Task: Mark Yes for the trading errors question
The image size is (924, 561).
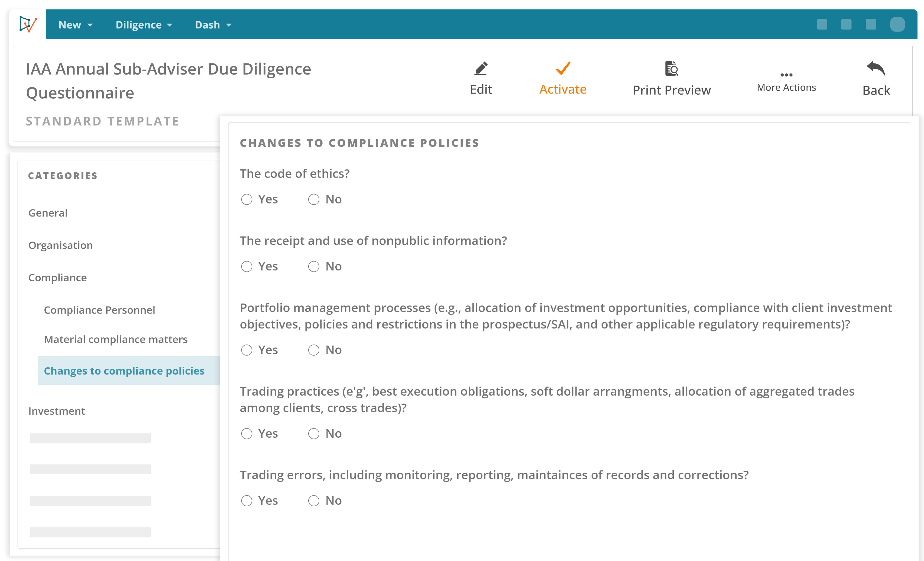Action: click(247, 501)
